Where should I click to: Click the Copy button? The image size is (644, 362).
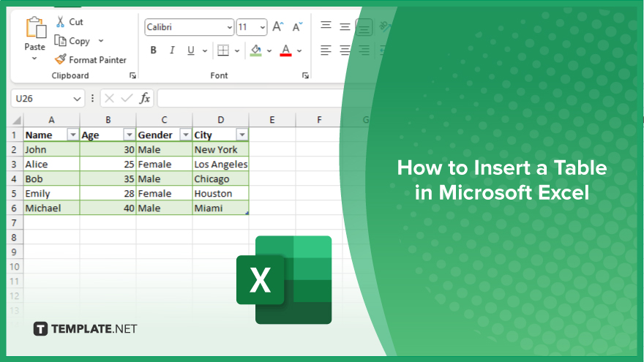click(72, 41)
